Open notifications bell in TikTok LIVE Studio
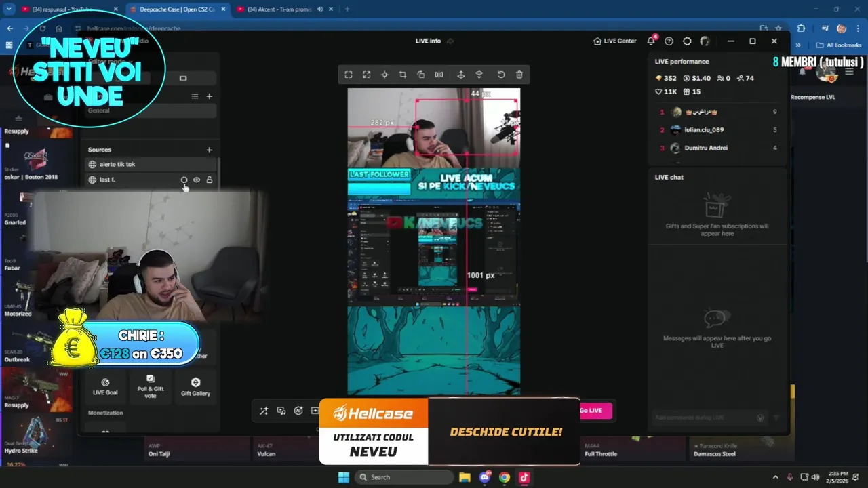868x488 pixels. coord(651,41)
